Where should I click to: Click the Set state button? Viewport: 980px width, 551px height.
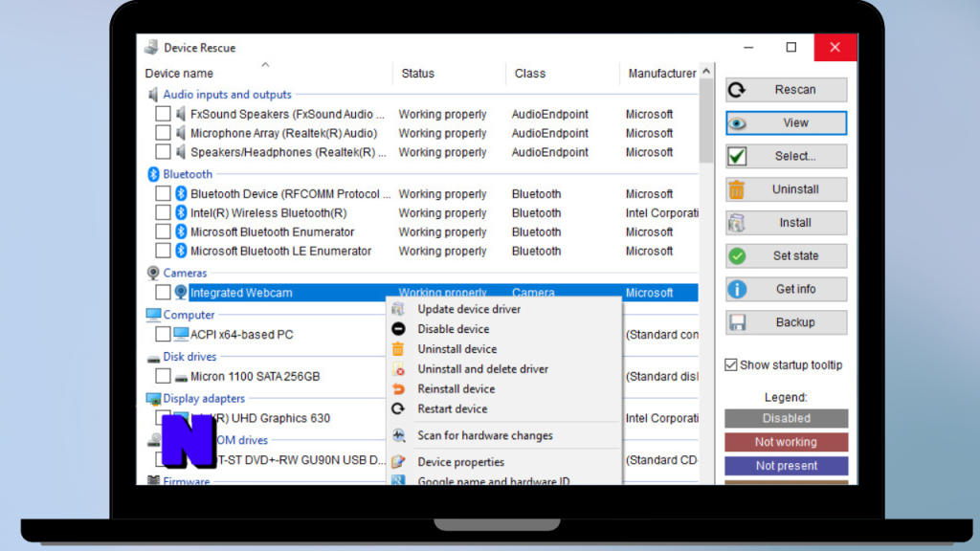point(787,255)
